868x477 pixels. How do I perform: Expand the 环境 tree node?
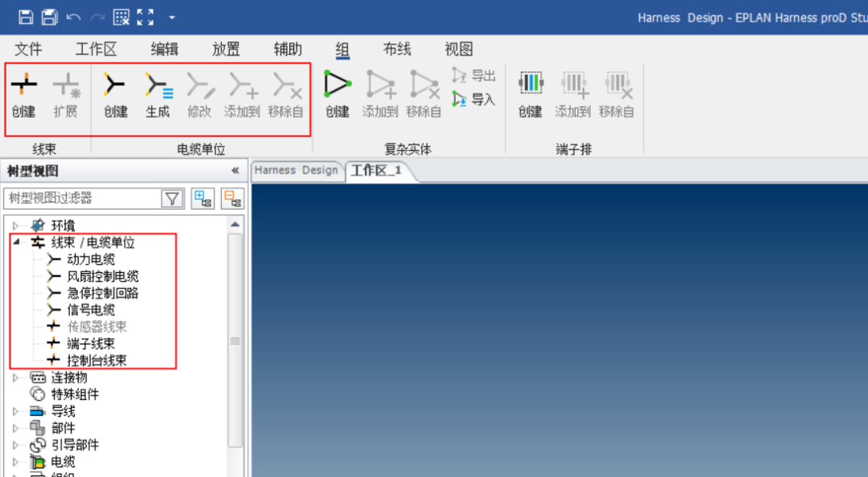(x=15, y=226)
